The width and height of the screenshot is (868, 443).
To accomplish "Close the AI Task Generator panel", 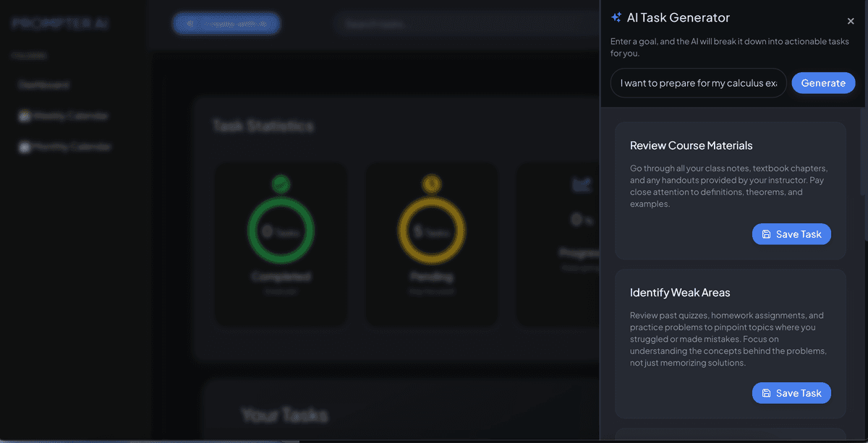I will point(850,22).
